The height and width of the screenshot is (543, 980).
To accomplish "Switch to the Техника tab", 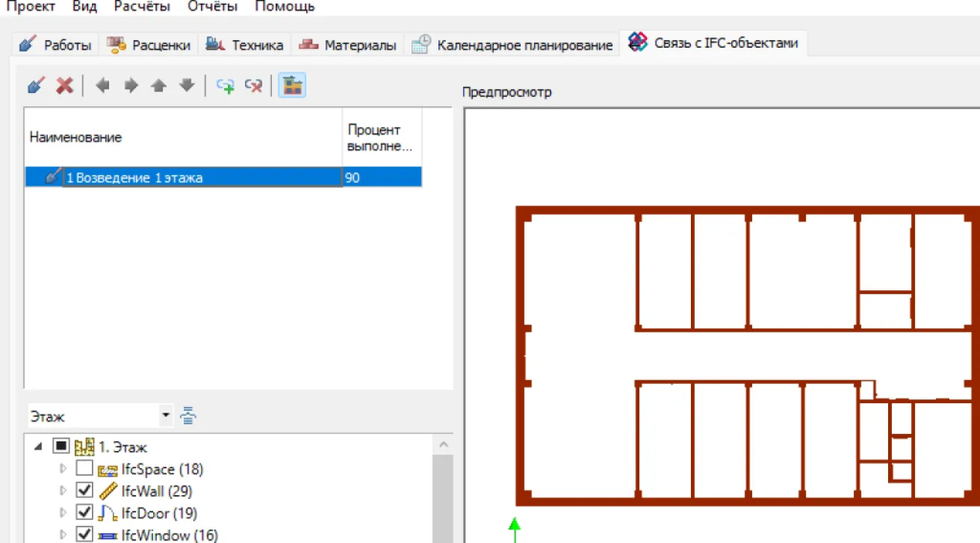I will tap(244, 45).
